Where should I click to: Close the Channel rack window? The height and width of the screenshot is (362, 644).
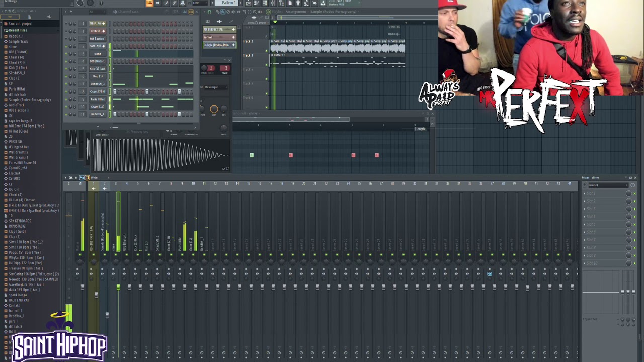click(197, 12)
